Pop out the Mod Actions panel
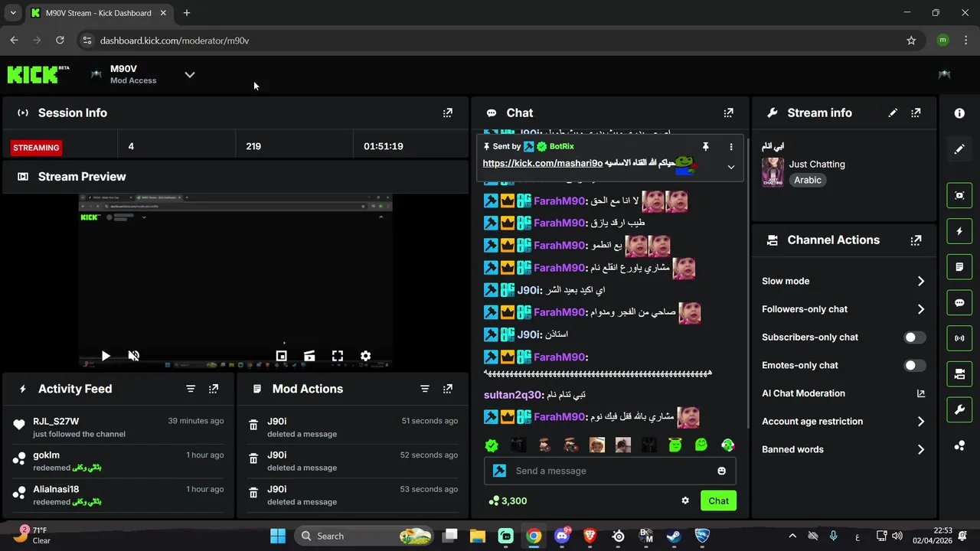Viewport: 980px width, 551px height. pyautogui.click(x=448, y=389)
